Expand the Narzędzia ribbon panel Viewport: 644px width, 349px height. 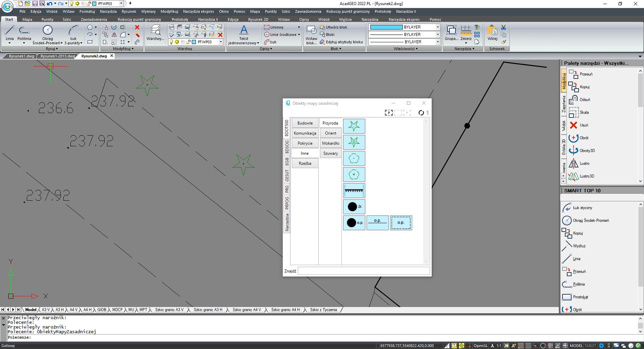pyautogui.click(x=464, y=49)
